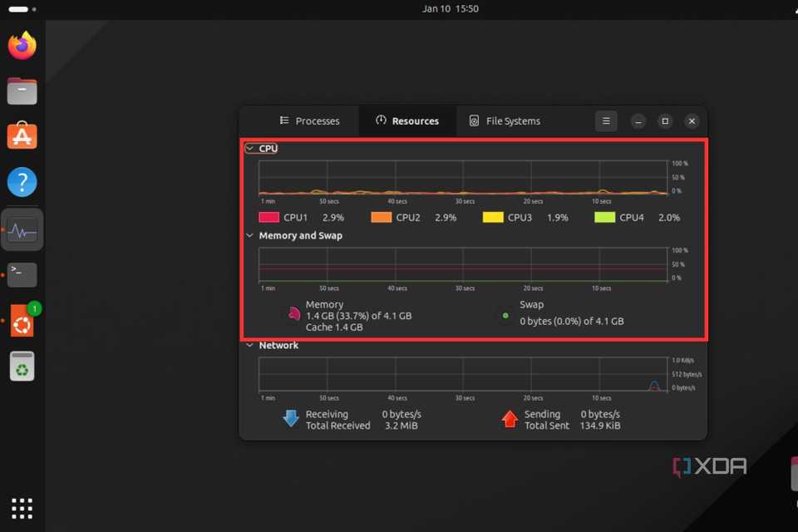This screenshot has height=532, width=798.
Task: Open the Show Applications grid
Action: click(22, 508)
